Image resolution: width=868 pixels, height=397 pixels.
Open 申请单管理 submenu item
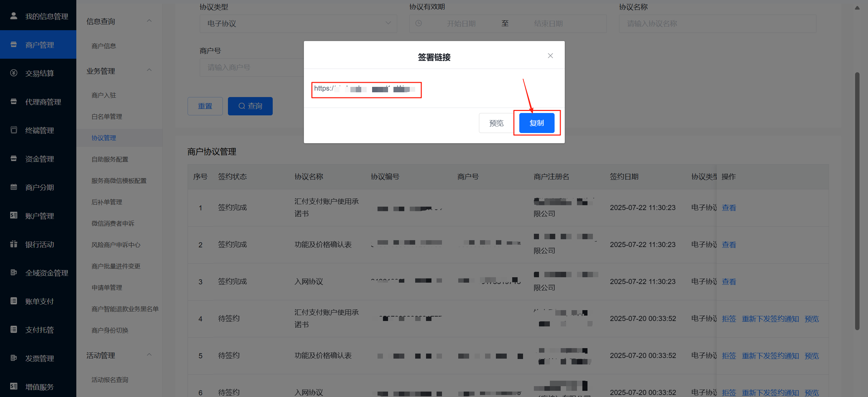[x=107, y=288]
